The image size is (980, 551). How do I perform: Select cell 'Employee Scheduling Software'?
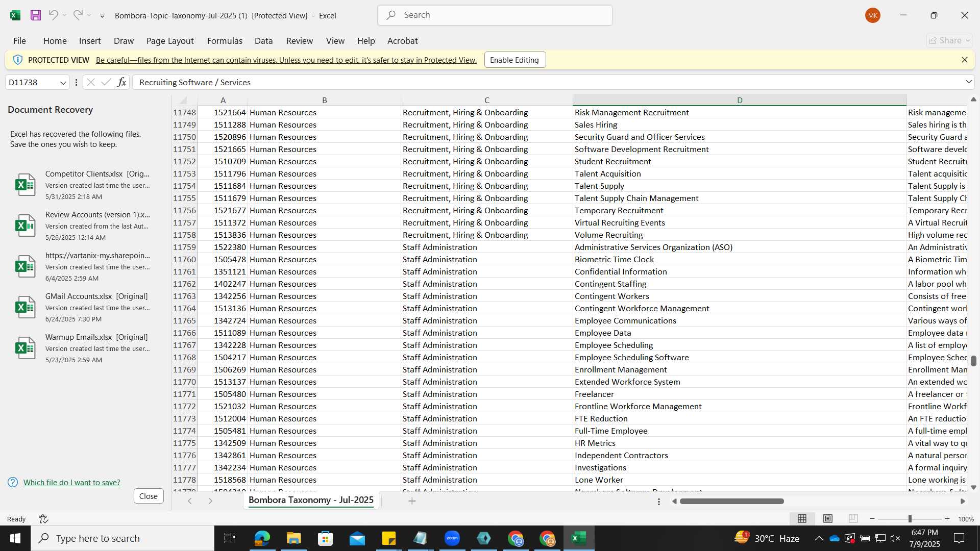[x=739, y=357]
